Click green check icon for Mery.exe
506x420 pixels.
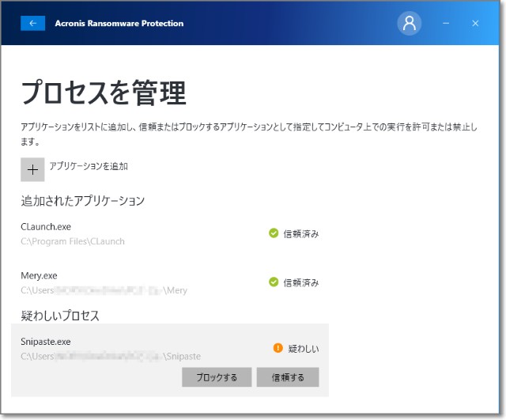tap(274, 282)
